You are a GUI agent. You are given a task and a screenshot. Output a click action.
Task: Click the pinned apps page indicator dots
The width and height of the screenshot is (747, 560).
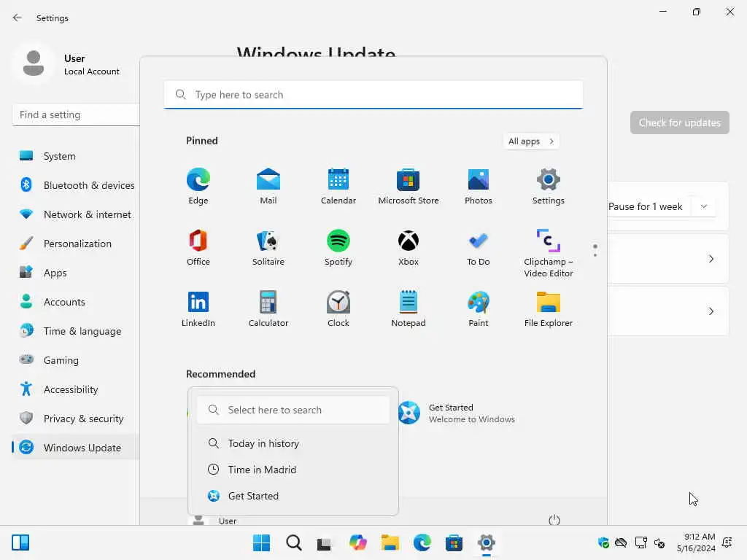coord(595,250)
